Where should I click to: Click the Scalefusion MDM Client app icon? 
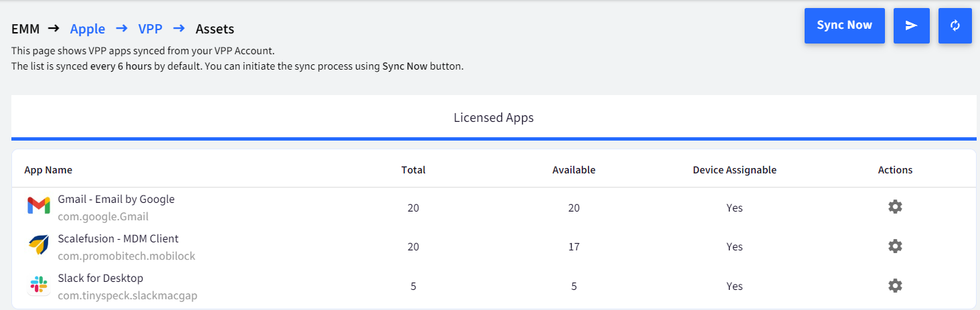pos(39,246)
